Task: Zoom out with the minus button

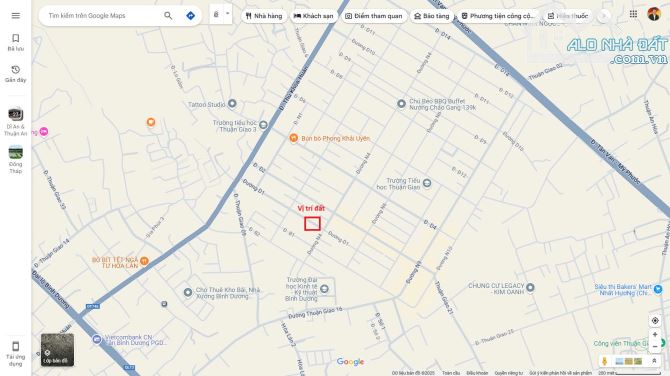Action: pos(655,347)
